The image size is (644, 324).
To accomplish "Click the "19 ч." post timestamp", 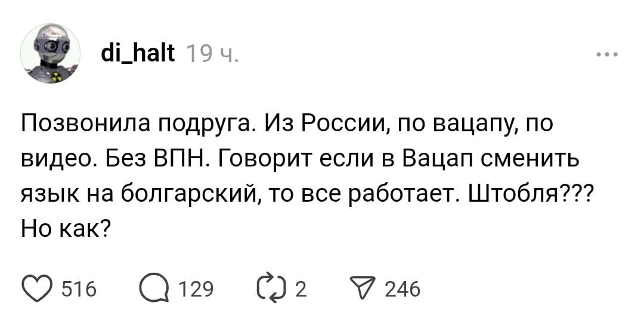I will [x=212, y=55].
